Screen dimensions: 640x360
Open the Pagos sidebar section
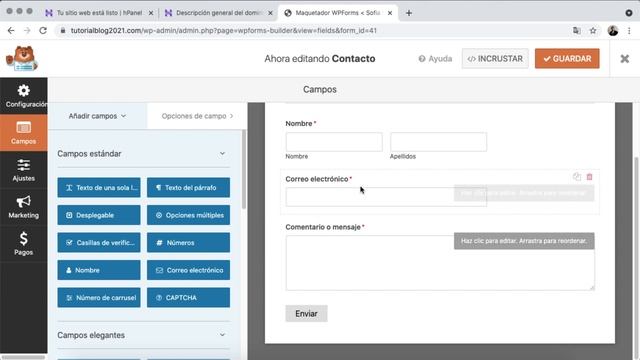pos(24,244)
